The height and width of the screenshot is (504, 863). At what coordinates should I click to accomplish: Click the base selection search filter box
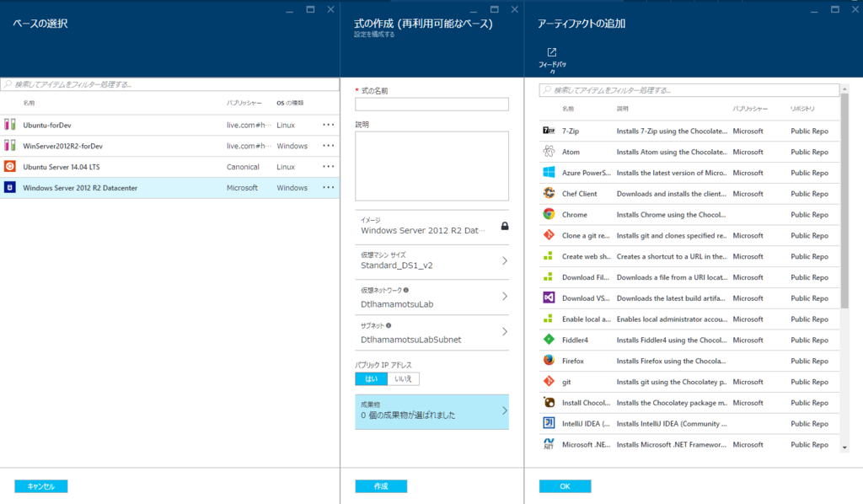pyautogui.click(x=169, y=84)
